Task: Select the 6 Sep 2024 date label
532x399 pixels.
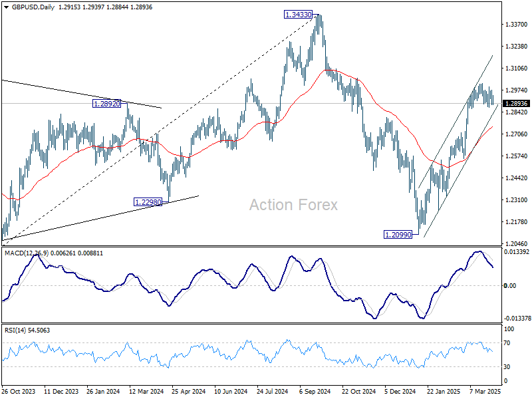Action: pyautogui.click(x=315, y=392)
